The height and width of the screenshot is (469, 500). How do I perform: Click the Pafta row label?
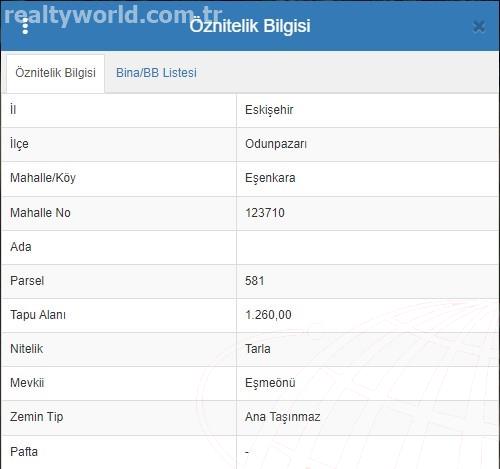[24, 452]
